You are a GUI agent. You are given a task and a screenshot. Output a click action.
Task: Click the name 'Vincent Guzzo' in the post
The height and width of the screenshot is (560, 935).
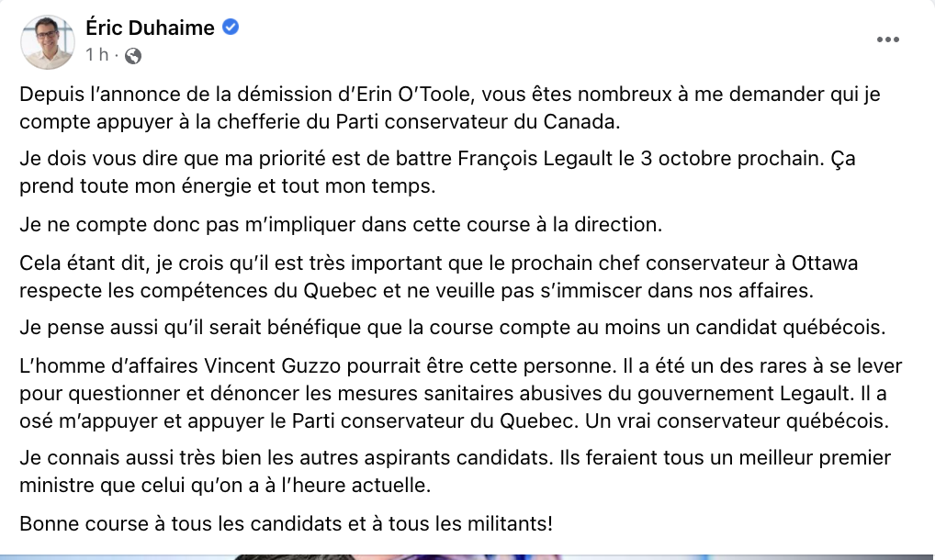(x=273, y=365)
